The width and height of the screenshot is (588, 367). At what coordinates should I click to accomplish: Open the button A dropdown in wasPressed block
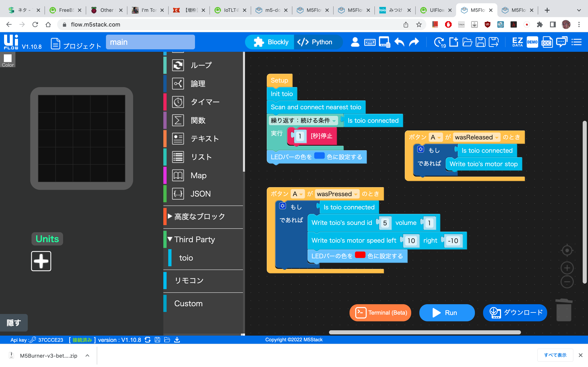click(301, 194)
